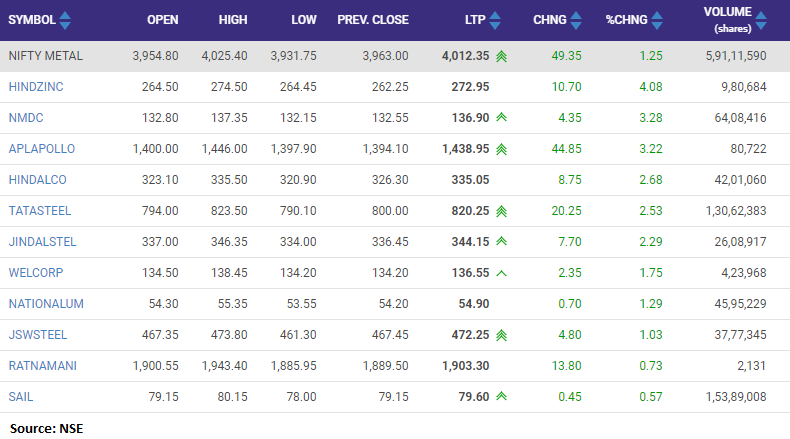The width and height of the screenshot is (790, 439).
Task: Click the green up arrow in NIFTY METAL row
Action: click(x=501, y=57)
